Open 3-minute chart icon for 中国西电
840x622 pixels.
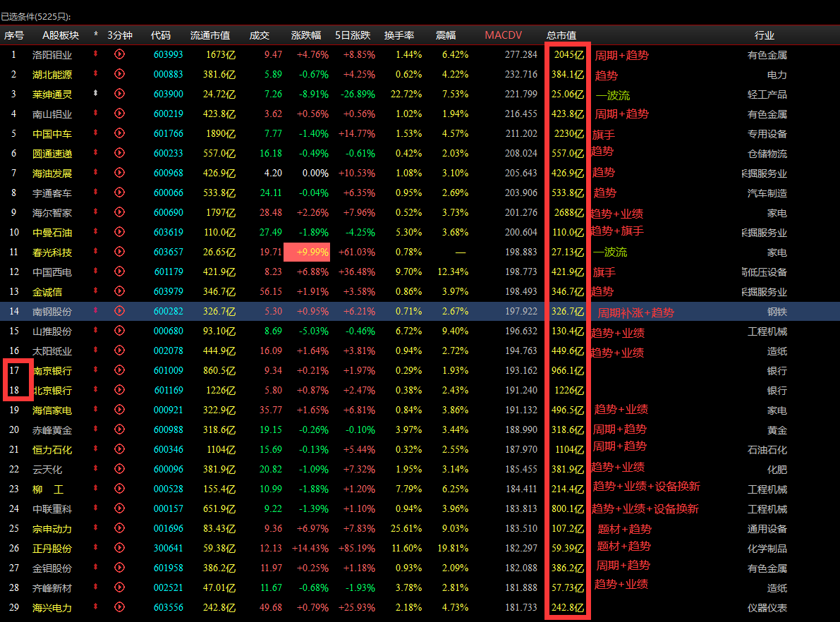(x=119, y=272)
